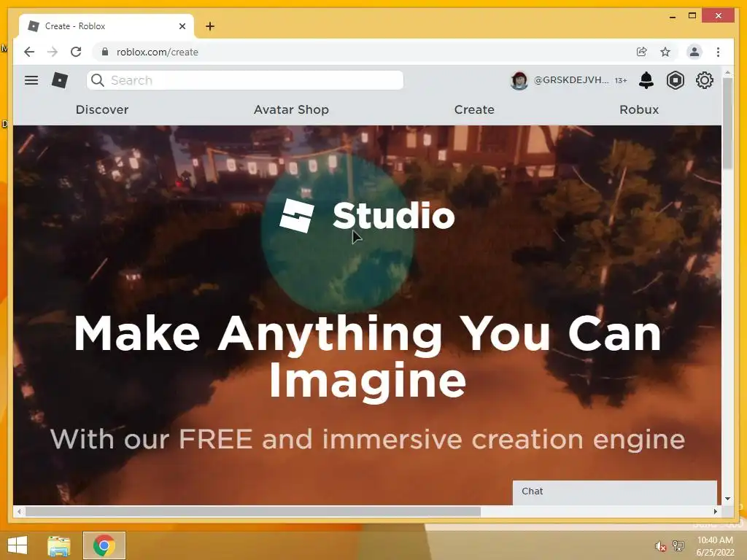Open Chrome profile icon
Screen dimensions: 747x560
pyautogui.click(x=694, y=52)
